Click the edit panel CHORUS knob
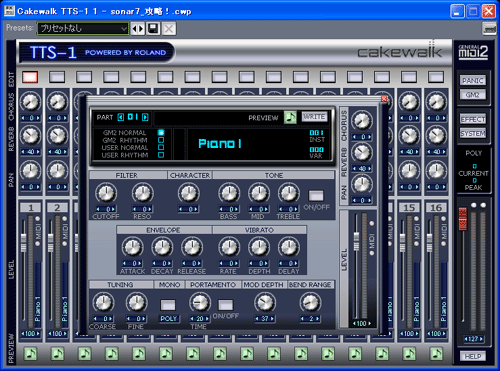Image resolution: width=500 pixels, height=371 pixels. [362, 120]
